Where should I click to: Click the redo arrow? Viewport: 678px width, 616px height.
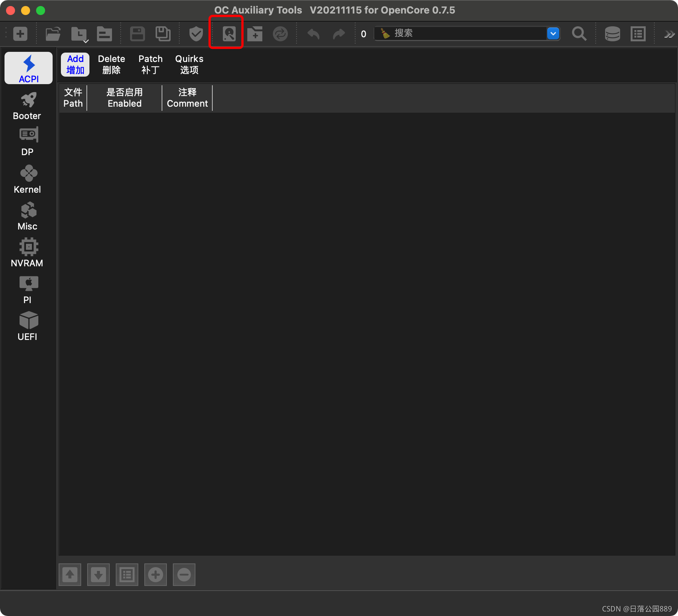coord(339,34)
